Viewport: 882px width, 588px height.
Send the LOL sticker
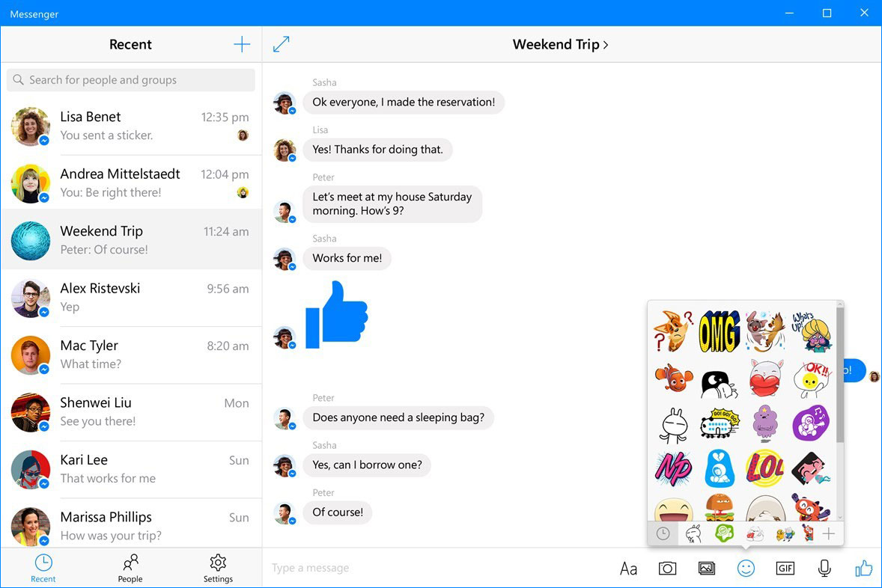(x=765, y=468)
